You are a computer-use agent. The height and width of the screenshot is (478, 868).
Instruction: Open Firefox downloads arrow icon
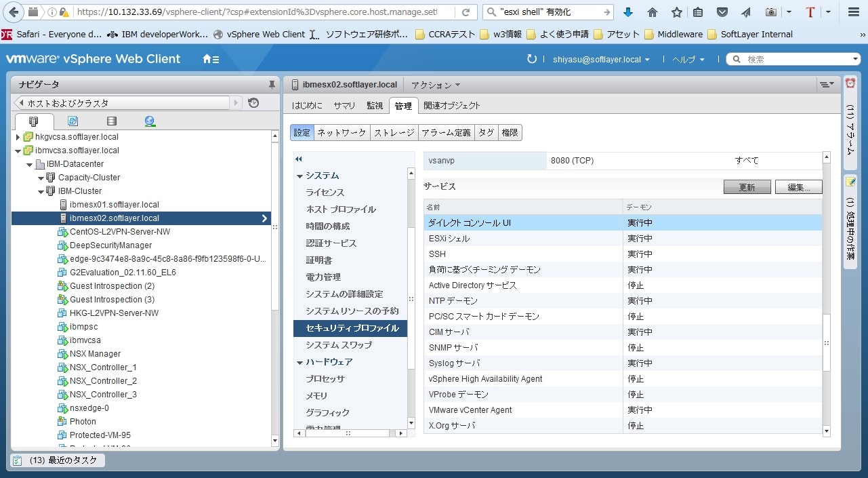pos(628,12)
